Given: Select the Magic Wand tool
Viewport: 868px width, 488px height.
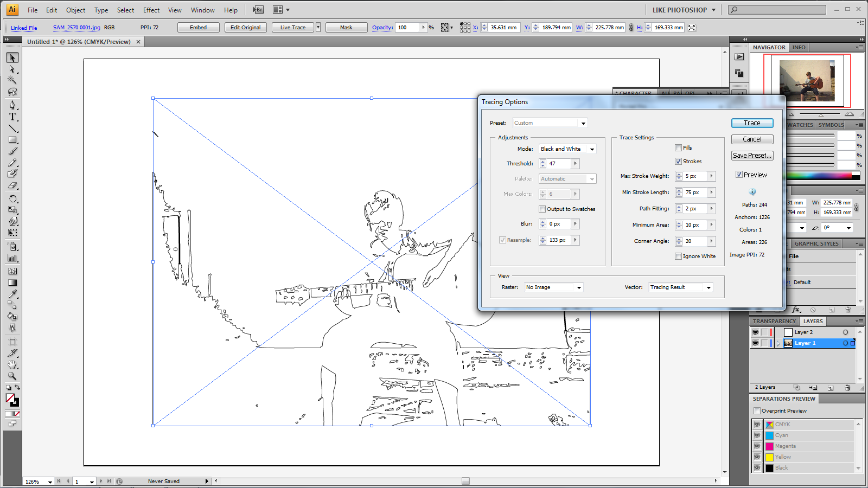Looking at the screenshot, I should 12,80.
